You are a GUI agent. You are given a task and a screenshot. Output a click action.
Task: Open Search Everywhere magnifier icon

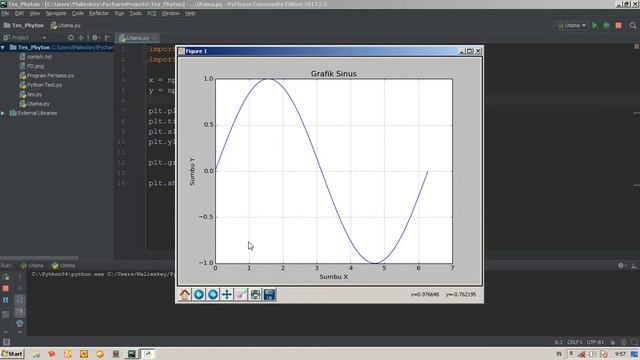(633, 25)
